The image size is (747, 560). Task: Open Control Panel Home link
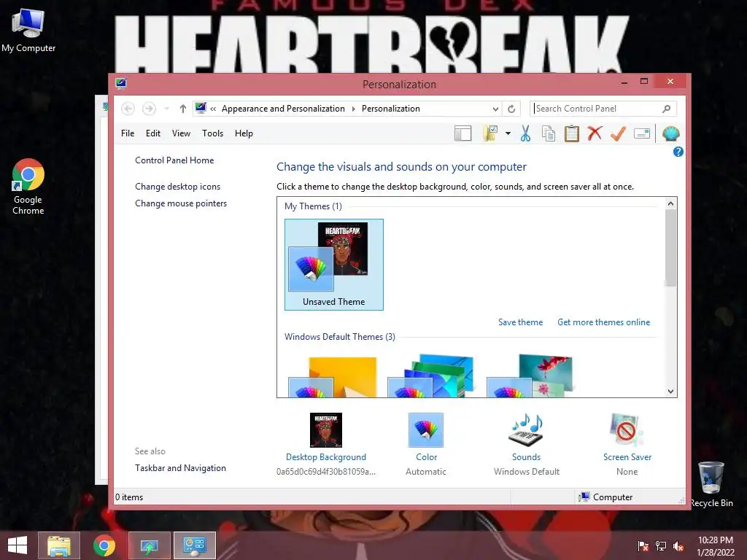(x=174, y=160)
